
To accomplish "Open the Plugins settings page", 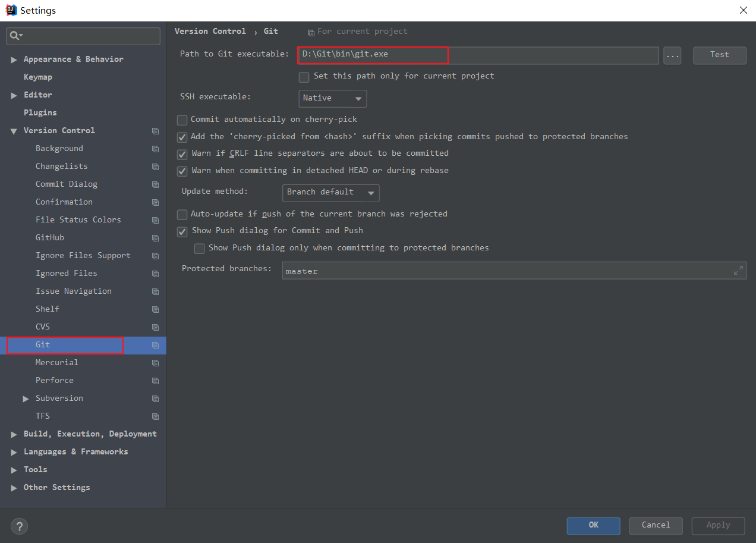I will click(40, 112).
